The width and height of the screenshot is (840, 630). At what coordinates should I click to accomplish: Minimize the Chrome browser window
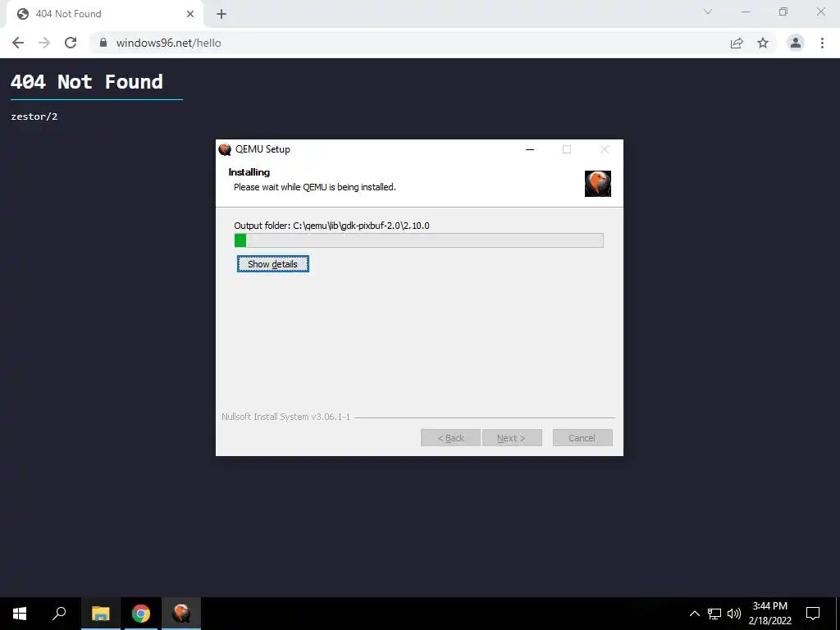coord(745,11)
